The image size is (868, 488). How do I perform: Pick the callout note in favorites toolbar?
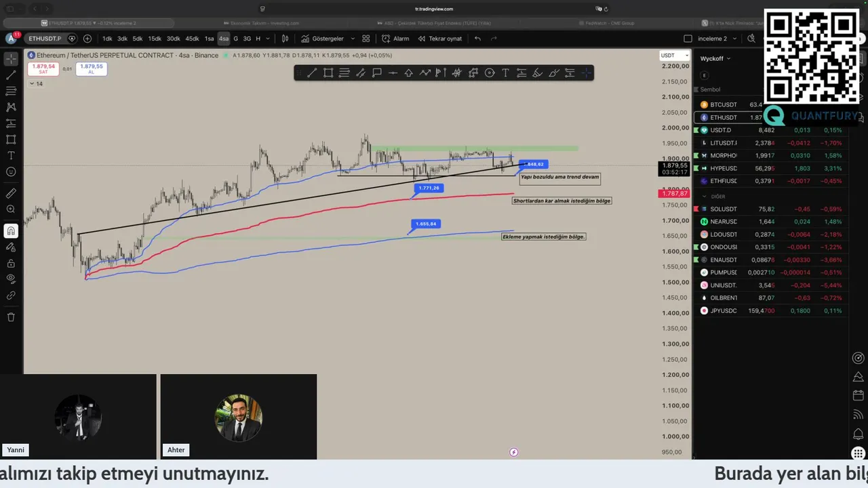click(376, 73)
